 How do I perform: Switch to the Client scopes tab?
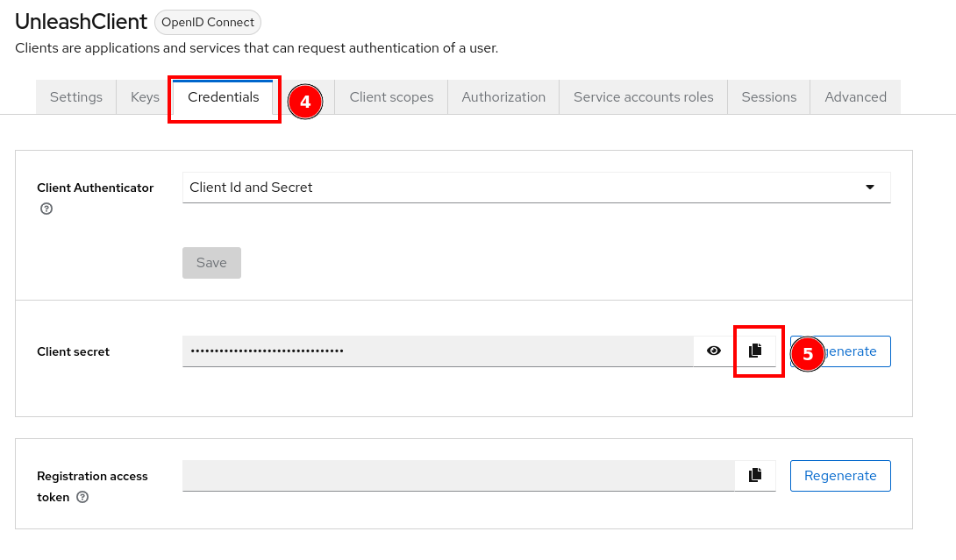(x=390, y=96)
